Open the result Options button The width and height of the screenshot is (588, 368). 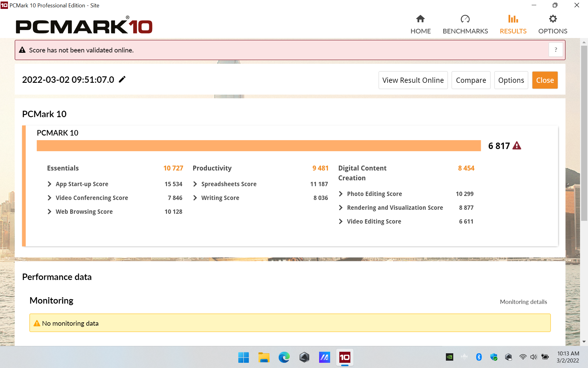pos(511,80)
